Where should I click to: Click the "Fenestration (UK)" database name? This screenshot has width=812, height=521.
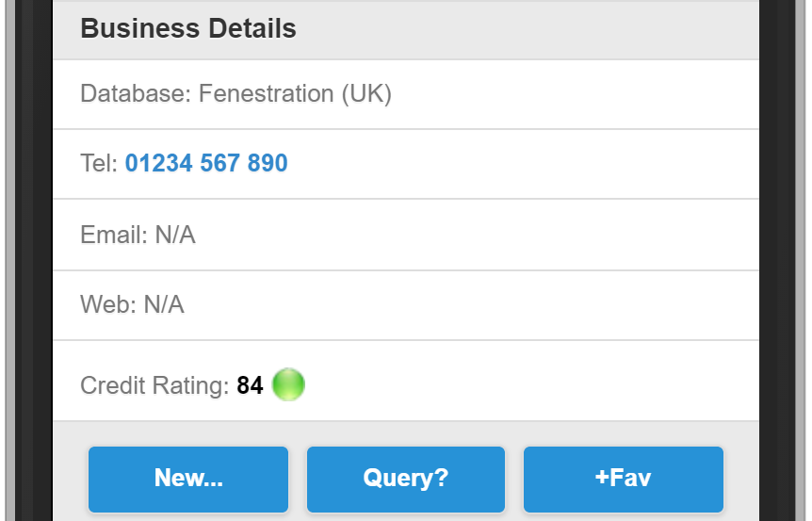pos(295,94)
